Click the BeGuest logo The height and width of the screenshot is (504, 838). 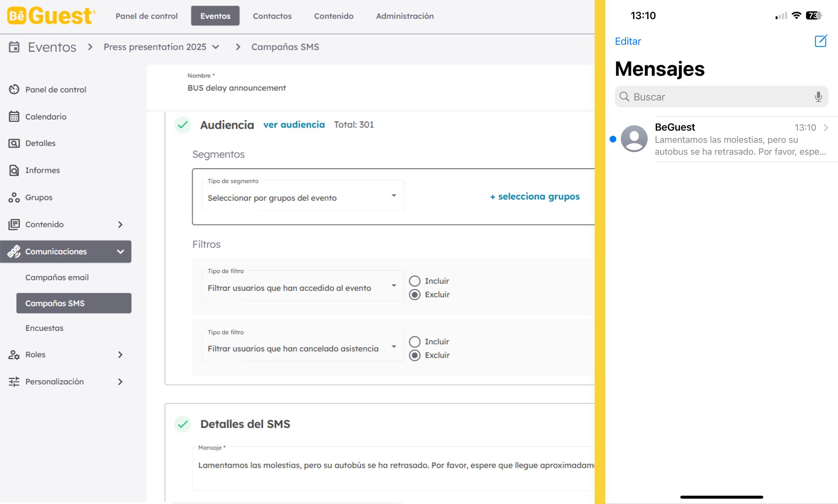(x=51, y=16)
